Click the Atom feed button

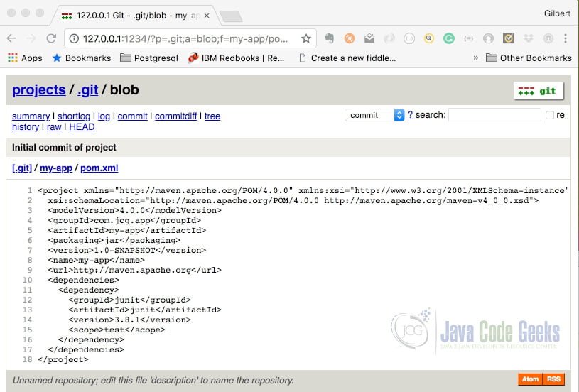coord(530,379)
